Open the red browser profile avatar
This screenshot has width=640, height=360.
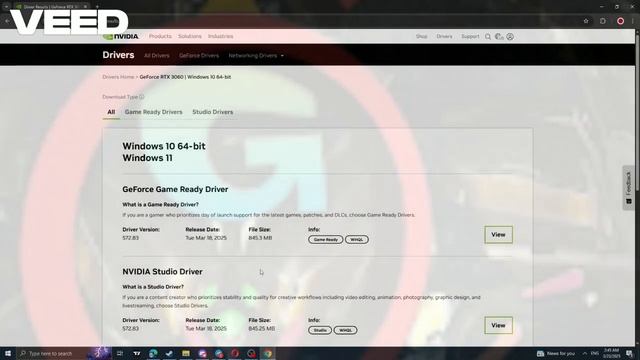(x=620, y=21)
